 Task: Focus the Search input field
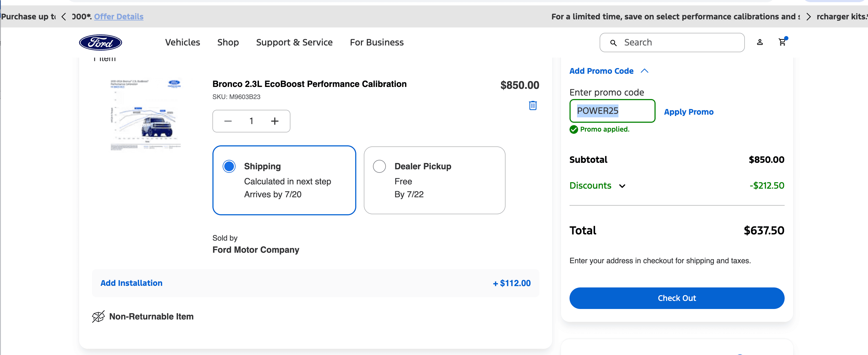[672, 43]
